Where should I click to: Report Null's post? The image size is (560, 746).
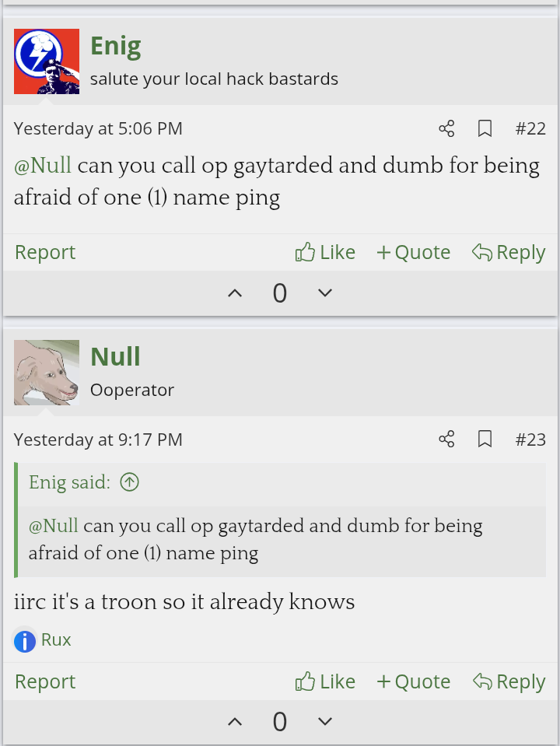(x=45, y=681)
